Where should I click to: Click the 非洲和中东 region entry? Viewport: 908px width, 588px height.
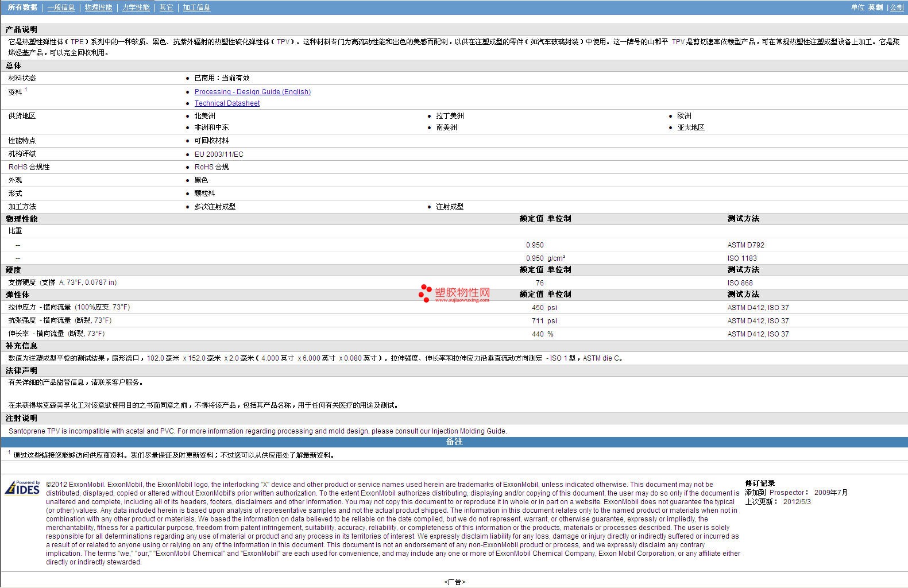pyautogui.click(x=211, y=127)
